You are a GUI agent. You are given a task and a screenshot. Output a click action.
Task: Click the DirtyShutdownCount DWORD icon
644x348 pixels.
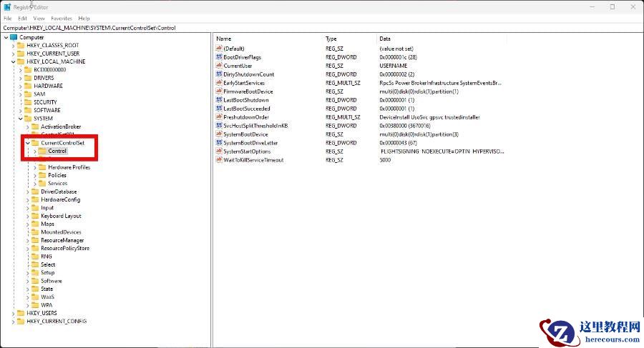219,74
